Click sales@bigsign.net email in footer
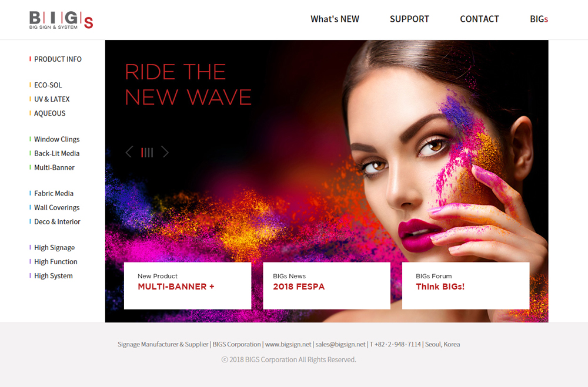Screen dimensions: 588x387 [x=340, y=344]
